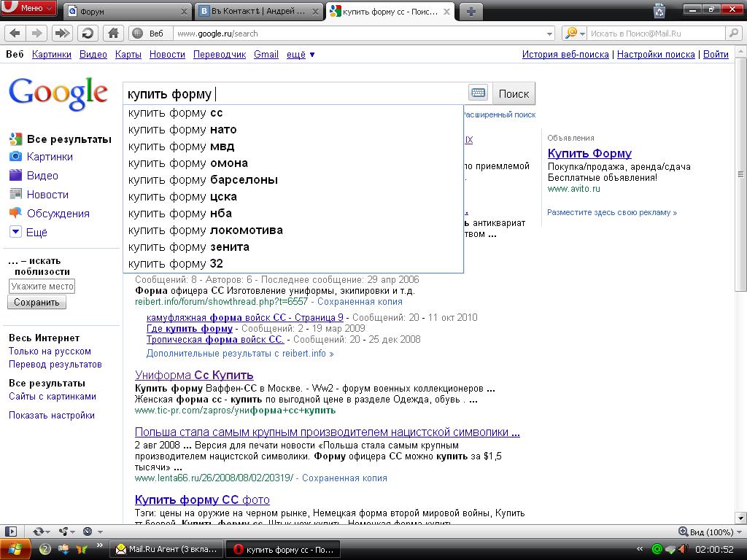Click the volume speaker tray icon
747x560 pixels.
(683, 550)
